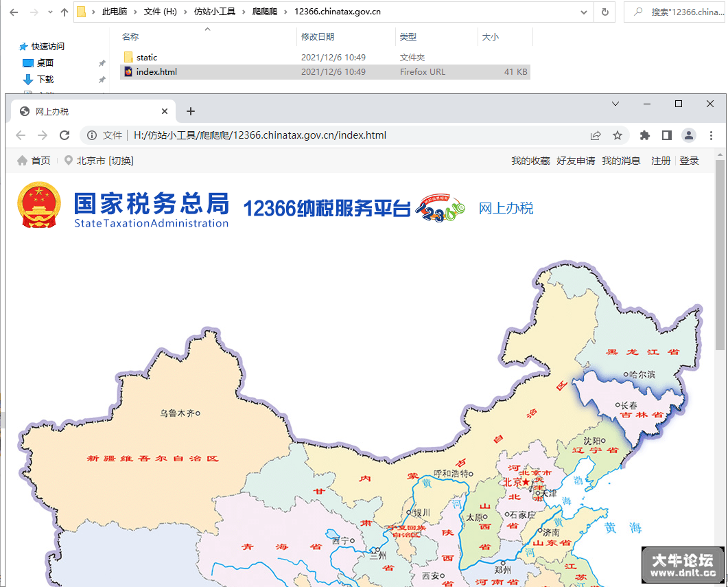View site information icon in address bar
This screenshot has width=728, height=587.
[92, 135]
